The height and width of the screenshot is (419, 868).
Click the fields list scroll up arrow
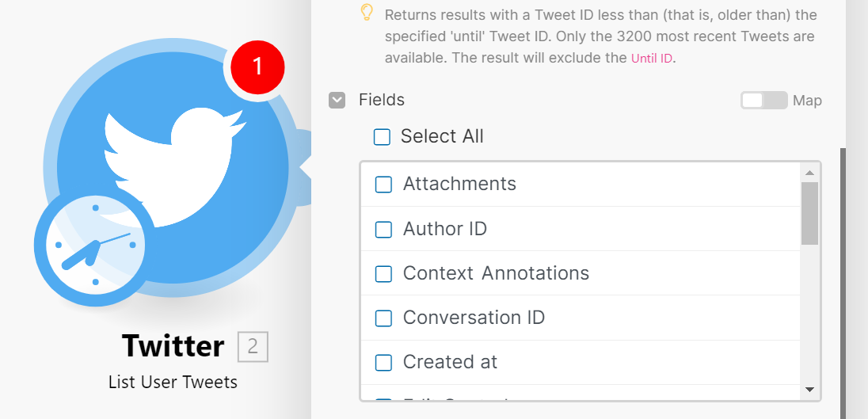point(809,172)
